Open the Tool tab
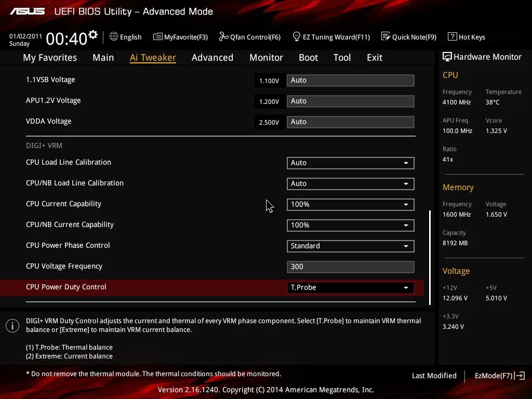This screenshot has height=399, width=532. click(342, 57)
